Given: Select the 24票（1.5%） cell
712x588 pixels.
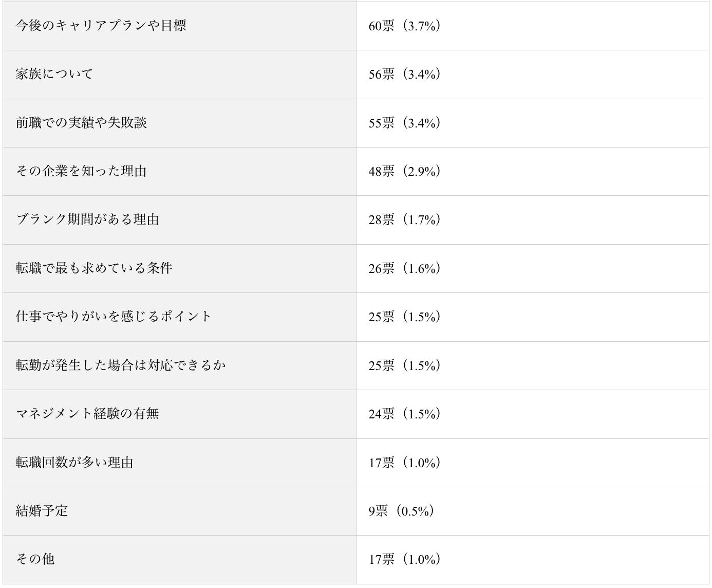Looking at the screenshot, I should (404, 414).
